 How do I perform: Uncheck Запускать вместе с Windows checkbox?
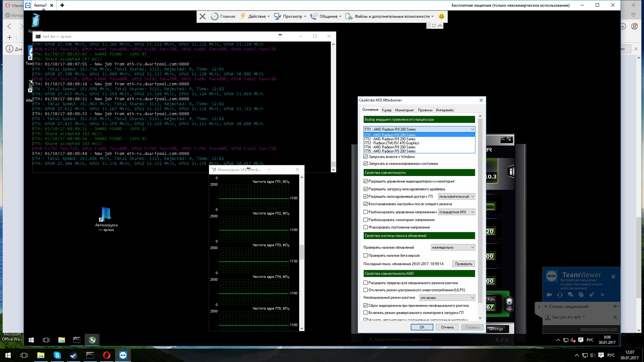tap(366, 157)
